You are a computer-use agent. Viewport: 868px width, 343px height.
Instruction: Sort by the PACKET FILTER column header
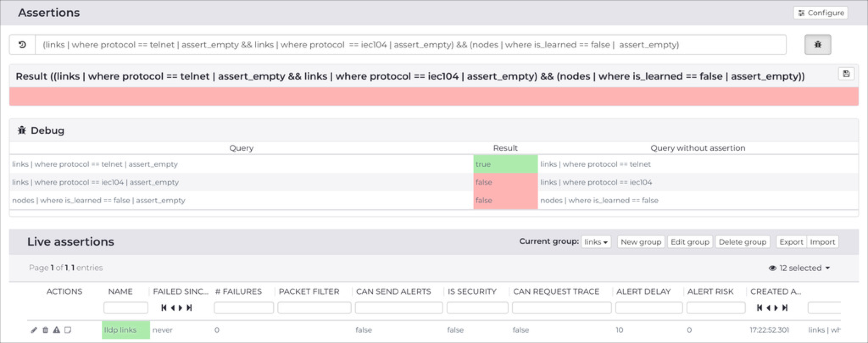point(309,291)
